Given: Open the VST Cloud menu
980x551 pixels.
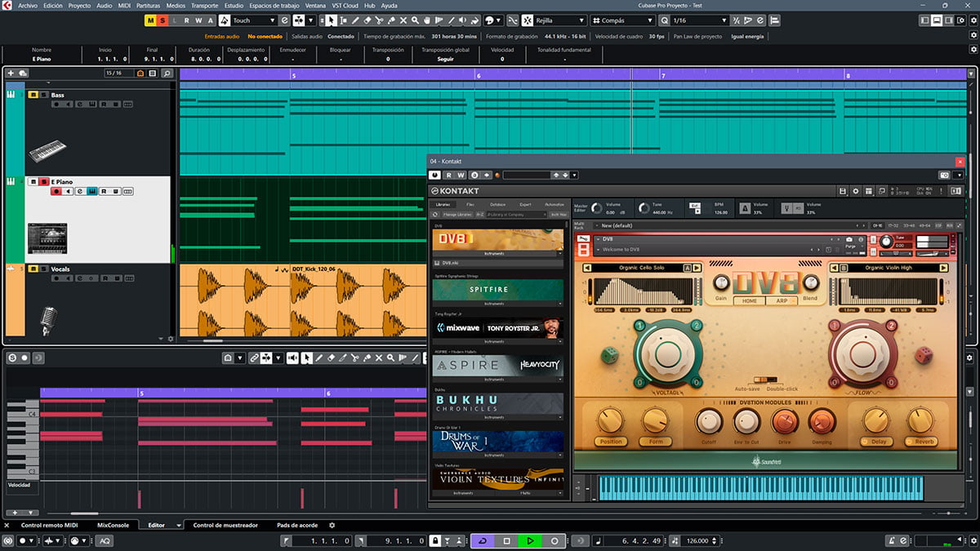Looking at the screenshot, I should click(x=345, y=5).
